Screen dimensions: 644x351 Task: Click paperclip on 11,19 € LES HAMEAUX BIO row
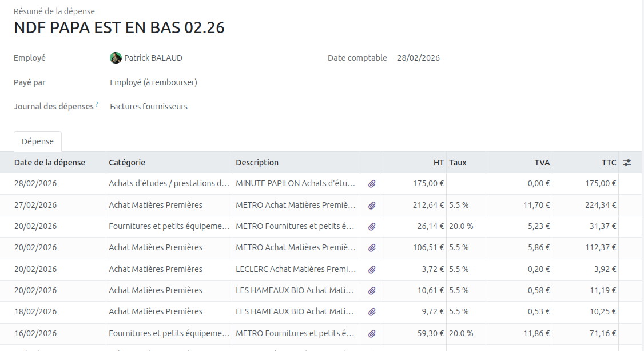[x=372, y=291]
